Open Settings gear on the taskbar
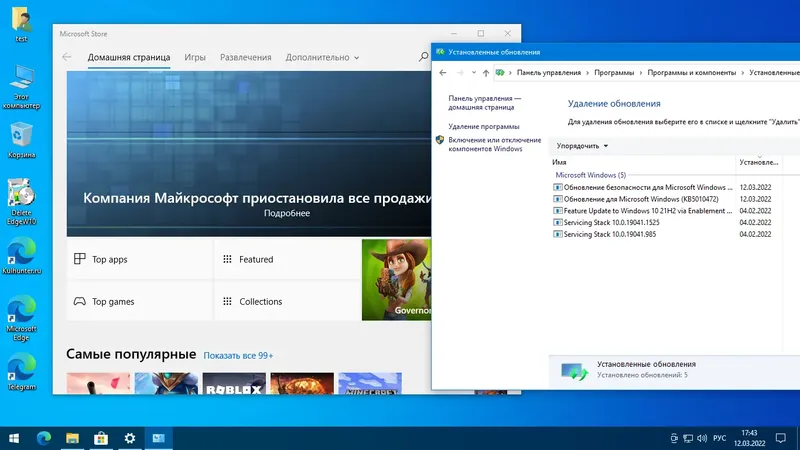 pyautogui.click(x=130, y=438)
